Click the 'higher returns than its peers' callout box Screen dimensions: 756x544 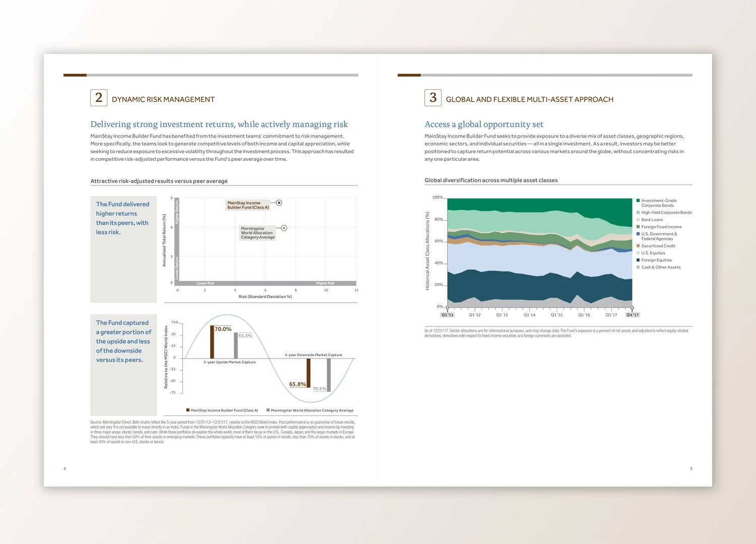123,249
